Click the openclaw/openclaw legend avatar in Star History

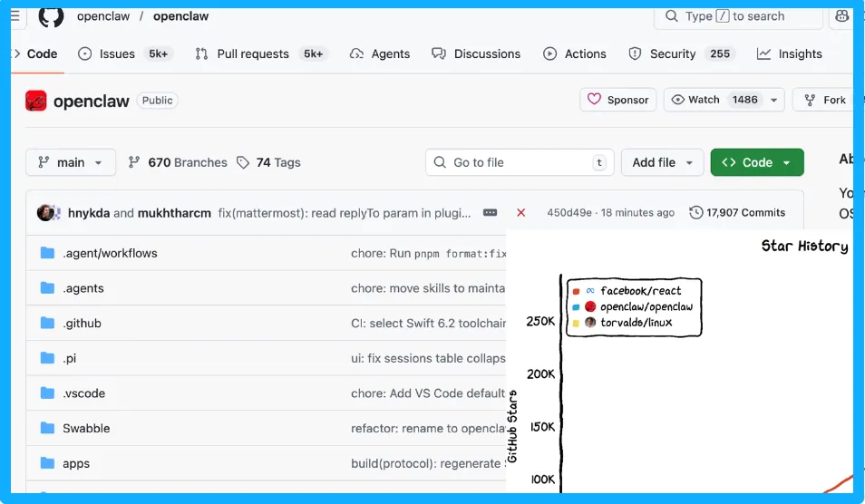pos(590,306)
